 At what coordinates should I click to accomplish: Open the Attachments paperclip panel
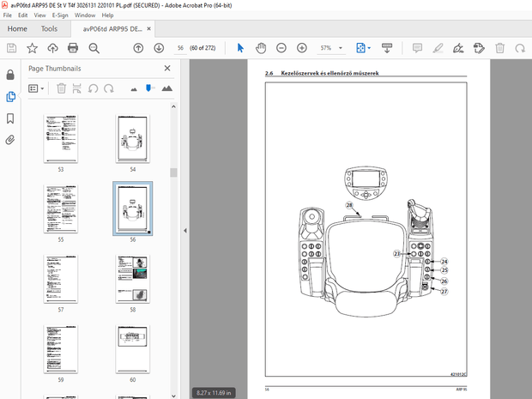pyautogui.click(x=10, y=140)
